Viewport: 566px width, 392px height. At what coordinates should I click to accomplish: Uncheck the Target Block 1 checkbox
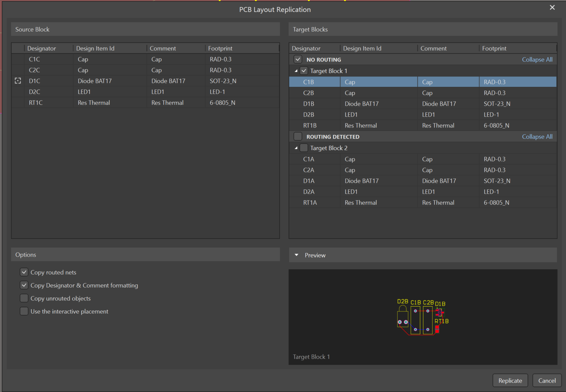(x=304, y=71)
